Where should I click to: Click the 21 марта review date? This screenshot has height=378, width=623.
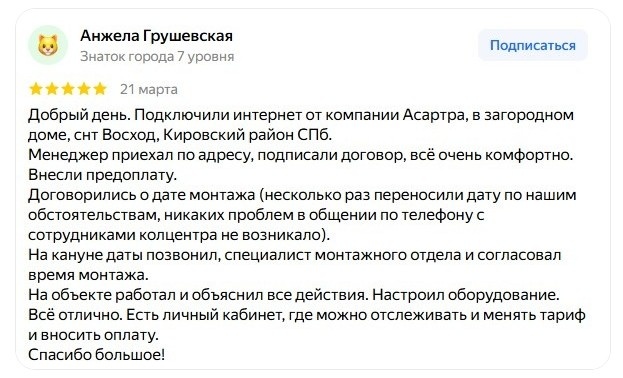149,89
